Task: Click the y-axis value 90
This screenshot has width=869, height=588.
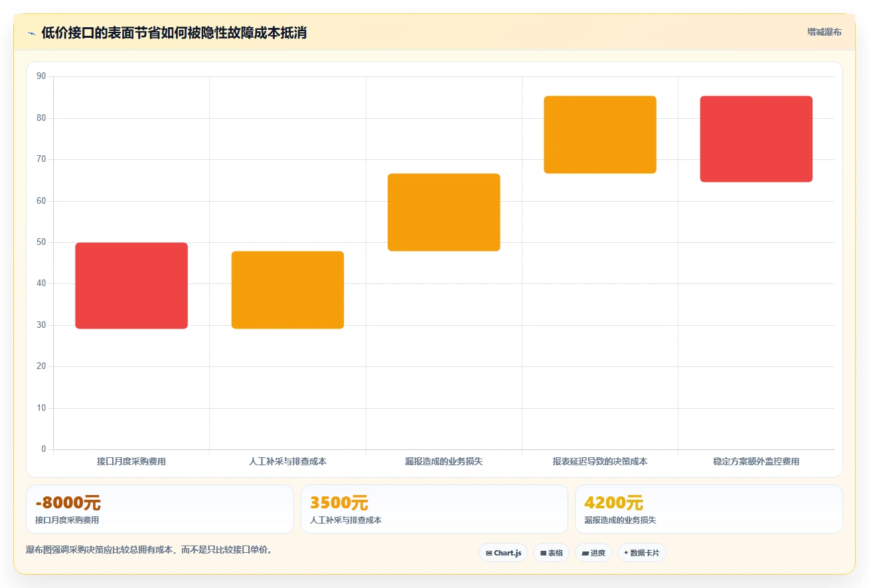Action: pos(41,76)
